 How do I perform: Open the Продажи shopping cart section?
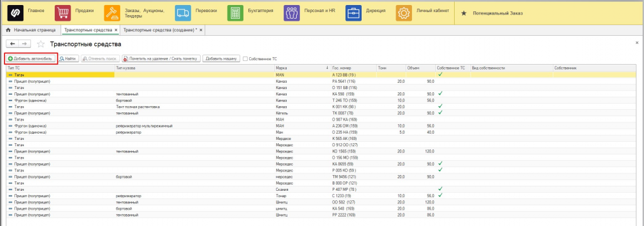pos(63,13)
